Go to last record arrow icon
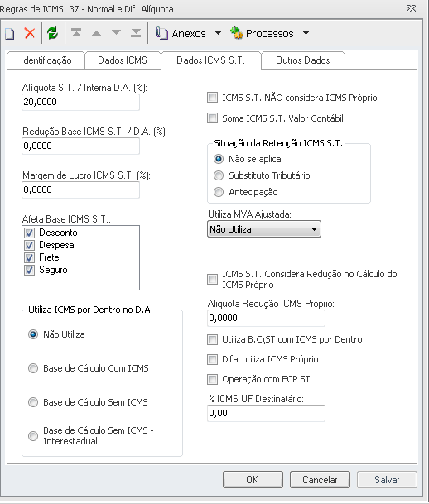429x504 pixels. [136, 33]
